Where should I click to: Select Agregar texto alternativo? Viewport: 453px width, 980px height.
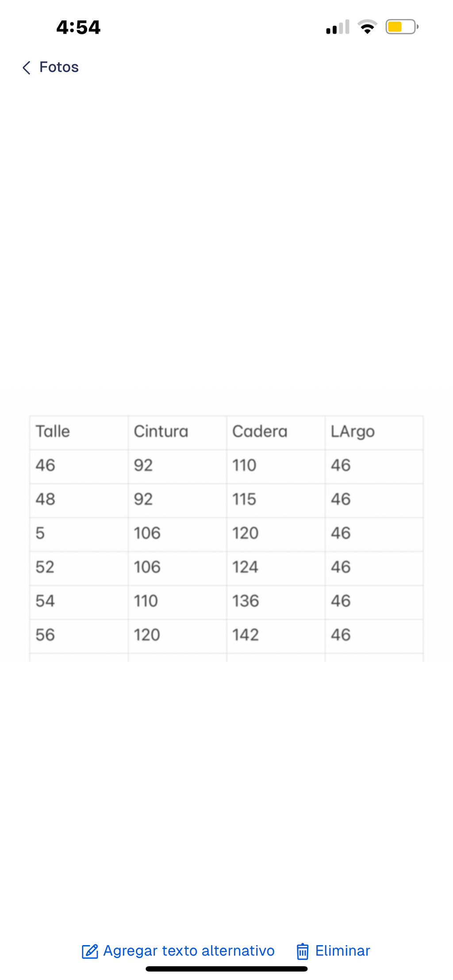(x=189, y=950)
